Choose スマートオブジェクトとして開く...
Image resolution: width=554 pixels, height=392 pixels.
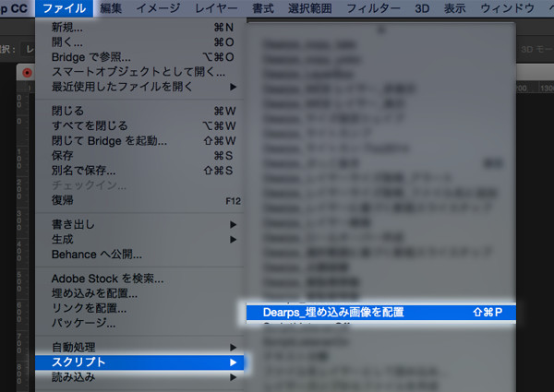(x=138, y=71)
